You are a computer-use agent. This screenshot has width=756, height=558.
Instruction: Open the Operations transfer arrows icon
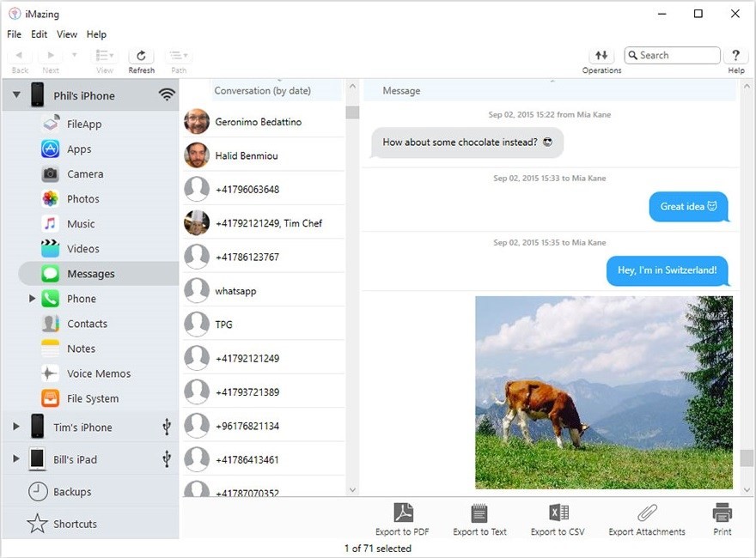coord(601,56)
